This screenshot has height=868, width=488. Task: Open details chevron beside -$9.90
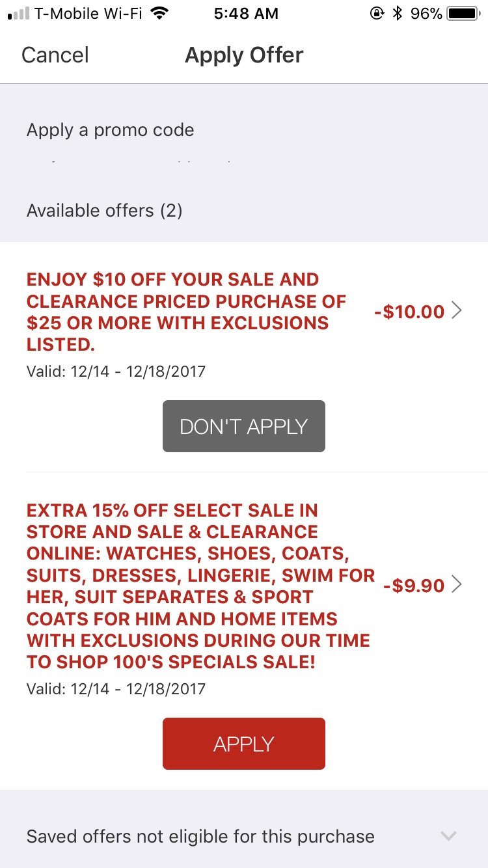pos(457,585)
